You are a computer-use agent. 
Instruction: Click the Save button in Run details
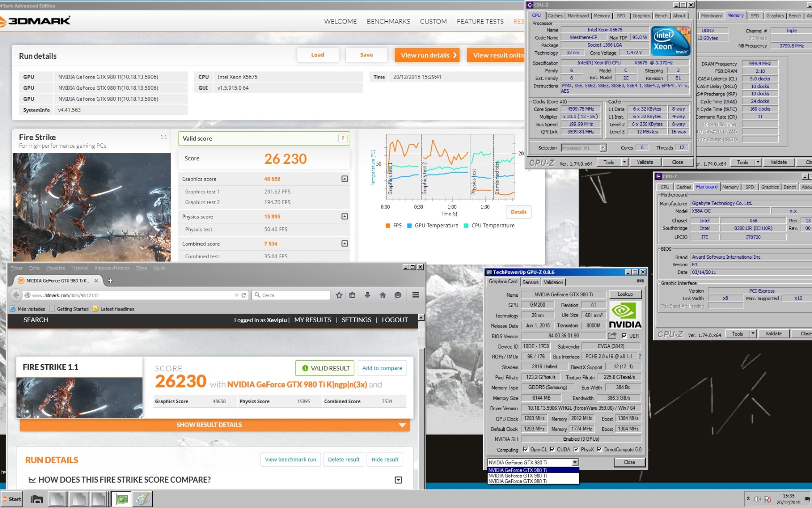coord(367,55)
